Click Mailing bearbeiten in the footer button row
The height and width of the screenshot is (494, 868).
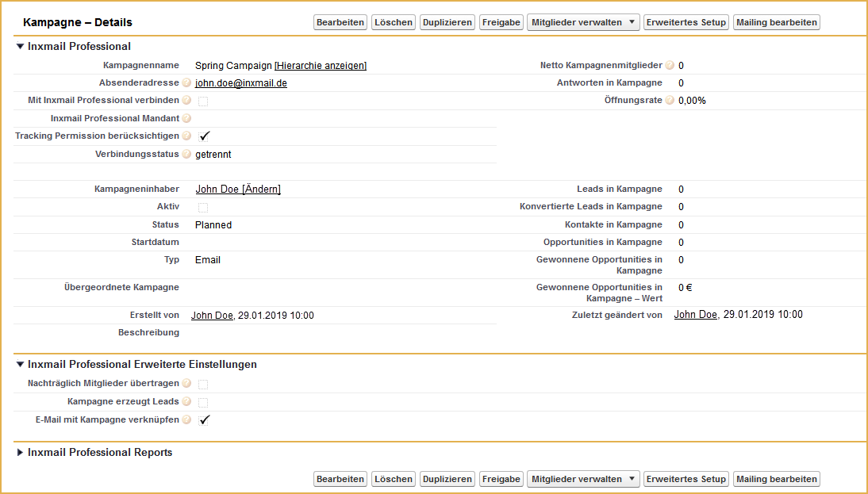point(777,479)
